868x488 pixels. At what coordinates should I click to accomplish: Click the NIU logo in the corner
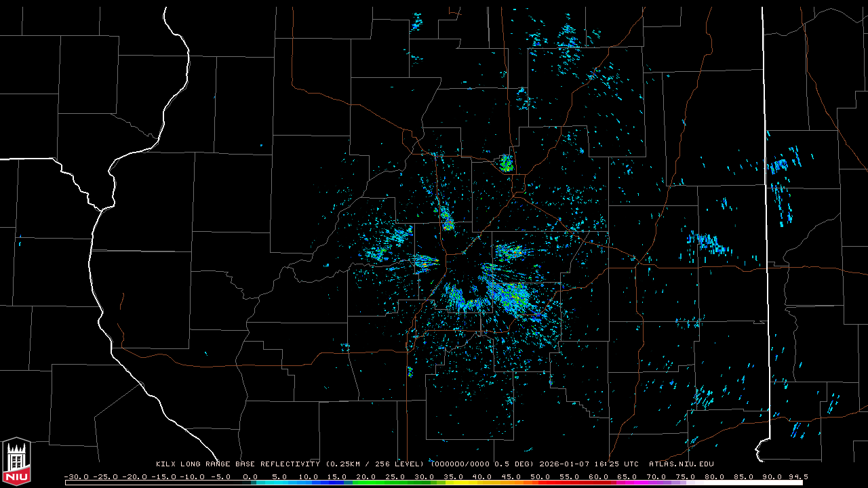(x=16, y=462)
